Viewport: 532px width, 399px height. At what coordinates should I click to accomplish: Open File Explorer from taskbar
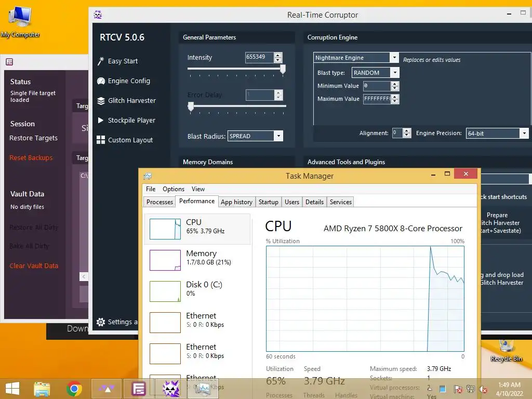click(42, 389)
